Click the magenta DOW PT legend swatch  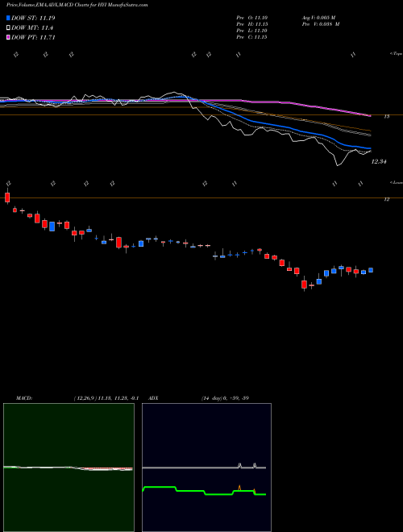click(8, 37)
